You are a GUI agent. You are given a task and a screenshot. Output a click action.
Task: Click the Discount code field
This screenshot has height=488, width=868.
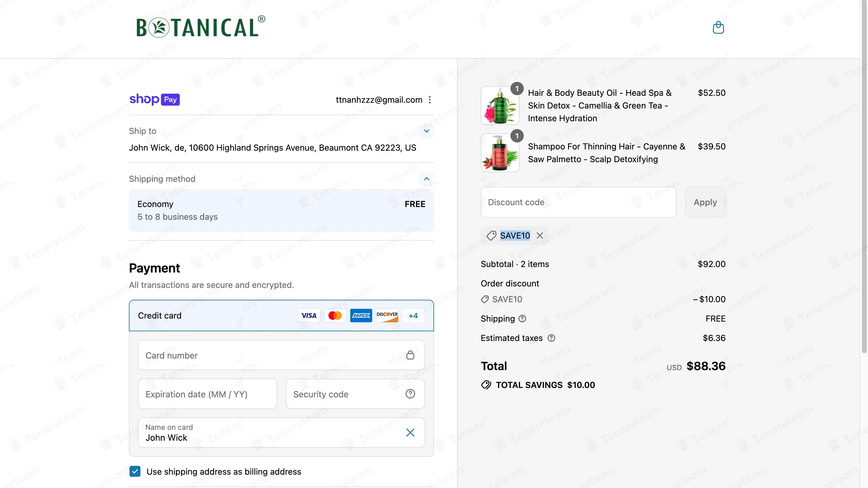pos(578,202)
